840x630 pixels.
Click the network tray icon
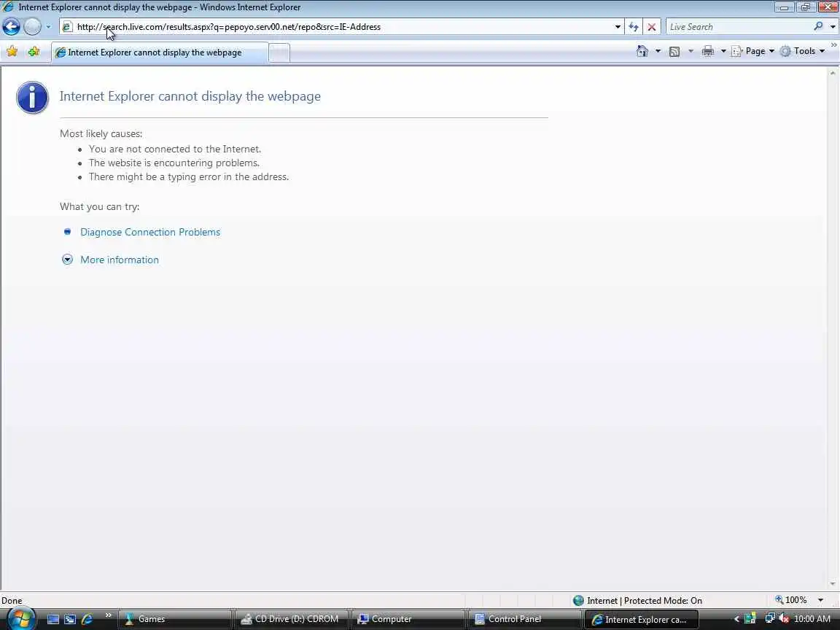click(x=770, y=619)
